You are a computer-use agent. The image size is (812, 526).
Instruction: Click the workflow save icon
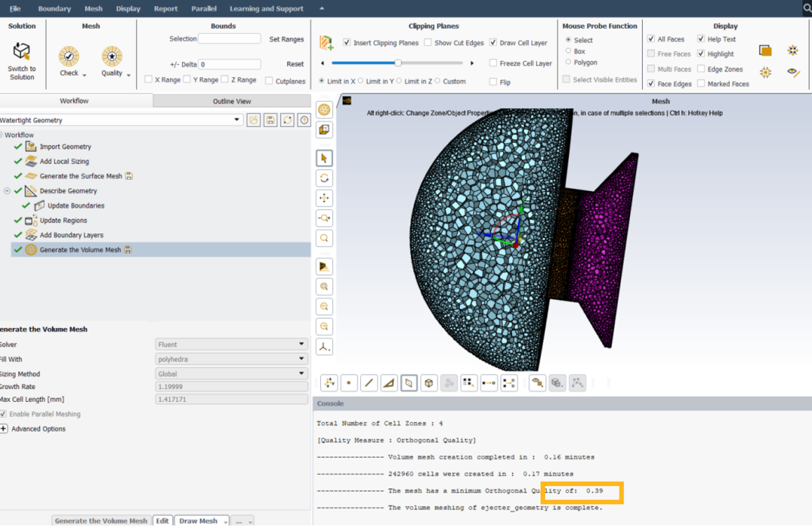click(271, 120)
